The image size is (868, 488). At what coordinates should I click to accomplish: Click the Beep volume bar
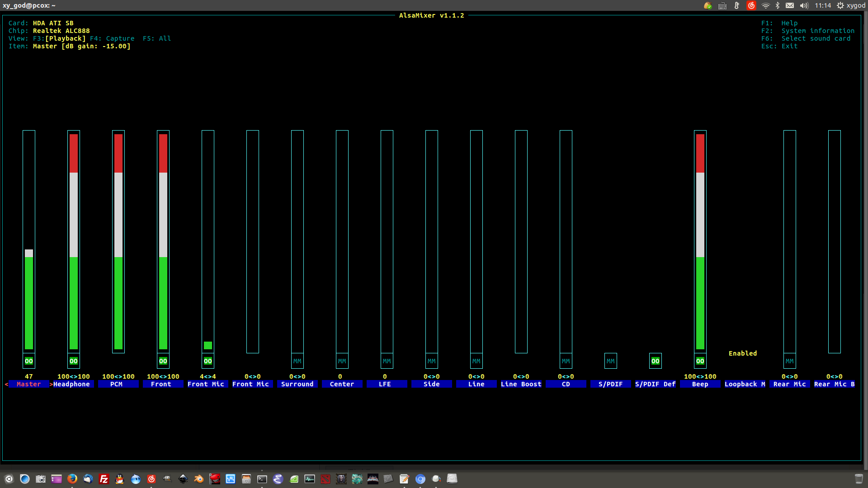[700, 241]
